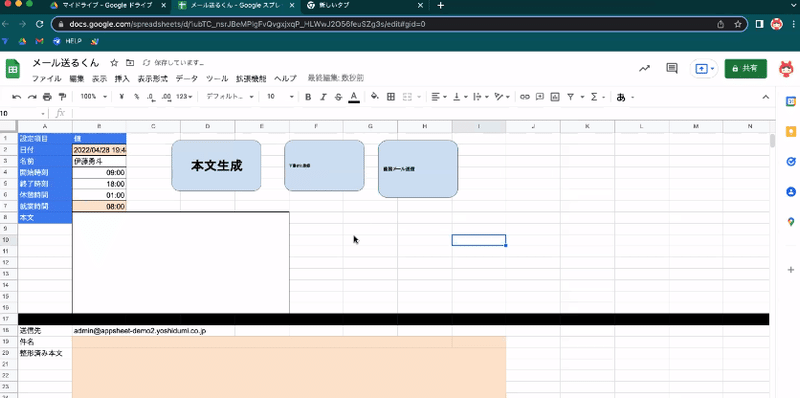Click the 共有 share button

click(745, 68)
